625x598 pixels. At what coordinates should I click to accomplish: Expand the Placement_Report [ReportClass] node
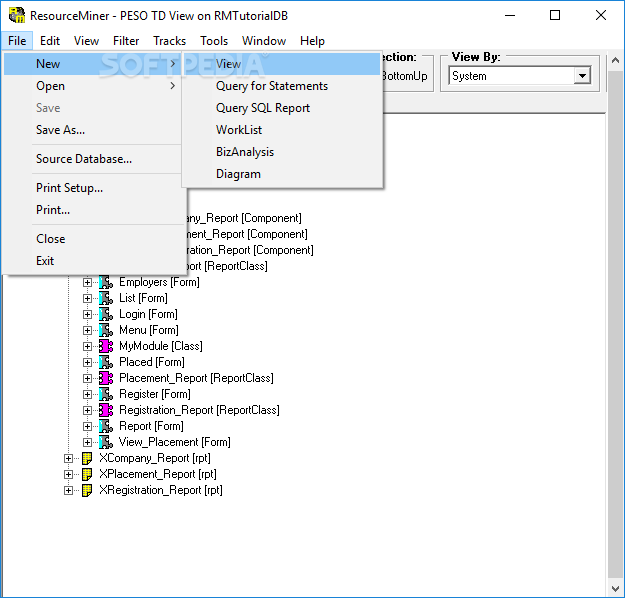click(x=87, y=378)
